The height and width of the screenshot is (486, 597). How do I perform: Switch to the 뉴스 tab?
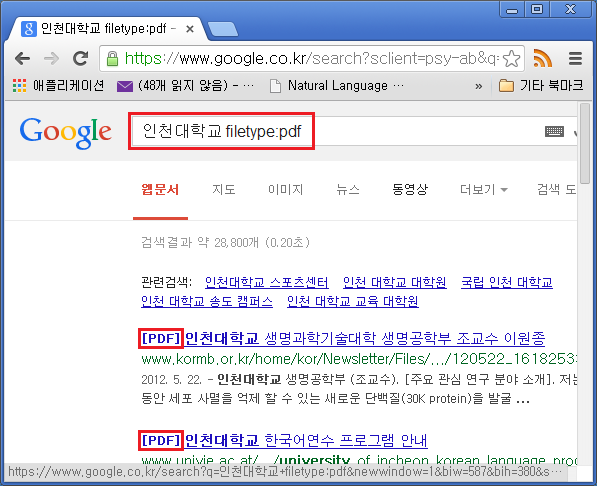pos(348,189)
